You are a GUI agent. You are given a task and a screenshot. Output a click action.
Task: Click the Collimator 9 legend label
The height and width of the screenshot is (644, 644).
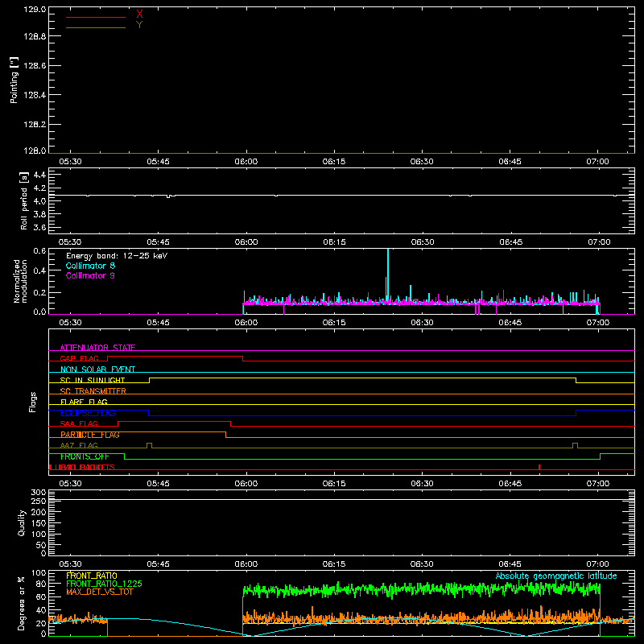[90, 275]
